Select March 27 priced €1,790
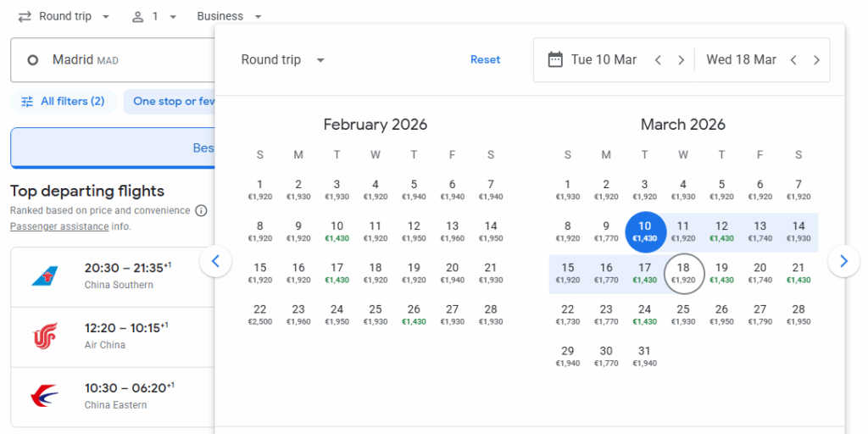The width and height of the screenshot is (868, 434). (760, 315)
